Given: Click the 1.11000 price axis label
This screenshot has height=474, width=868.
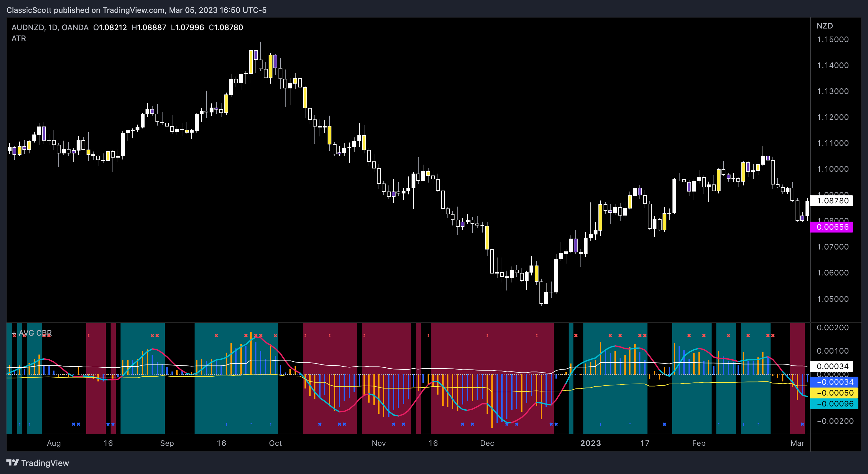Looking at the screenshot, I should [x=833, y=143].
